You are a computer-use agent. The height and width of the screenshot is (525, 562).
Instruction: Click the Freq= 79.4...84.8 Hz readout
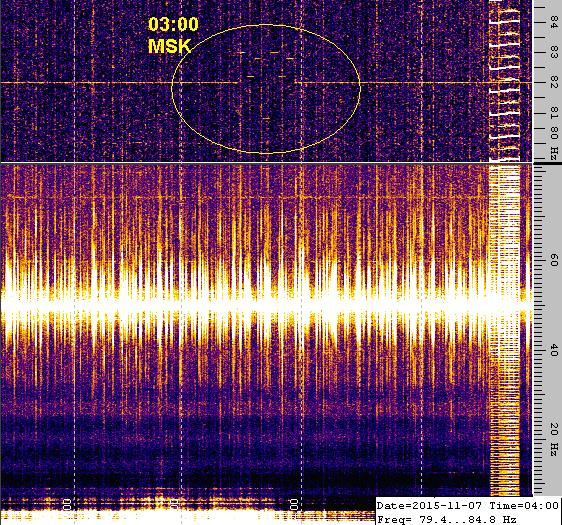pos(447,519)
